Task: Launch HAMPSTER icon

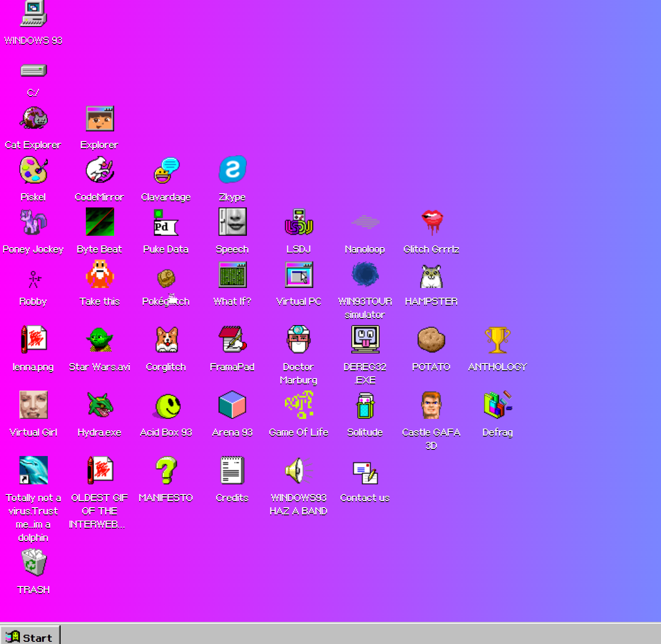Action: pos(431,276)
